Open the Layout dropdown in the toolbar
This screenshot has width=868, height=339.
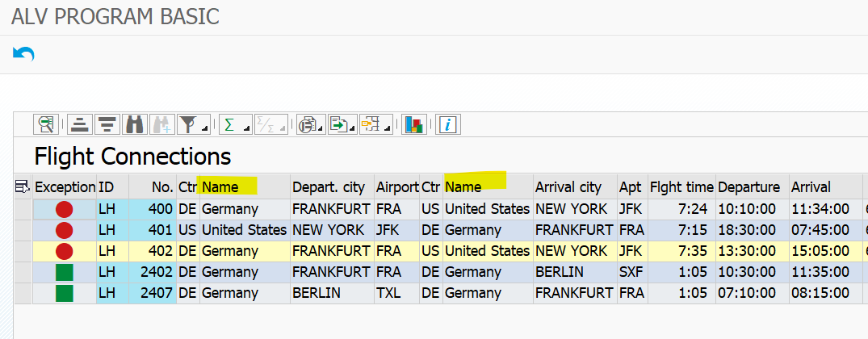point(376,124)
